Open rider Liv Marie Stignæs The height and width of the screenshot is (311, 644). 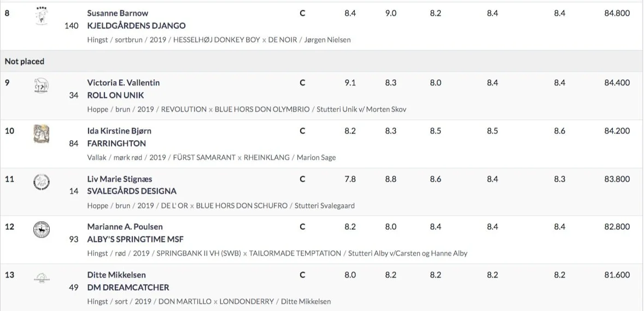[x=120, y=179]
